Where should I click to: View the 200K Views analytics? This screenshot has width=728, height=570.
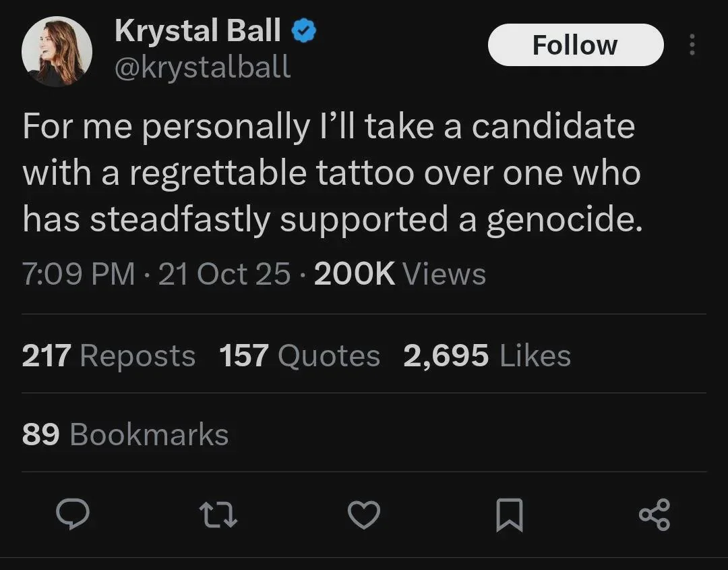click(x=400, y=274)
